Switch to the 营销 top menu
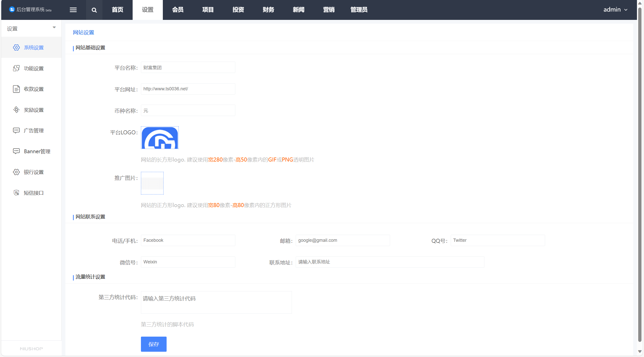Viewport: 644px width, 357px height. click(x=329, y=10)
